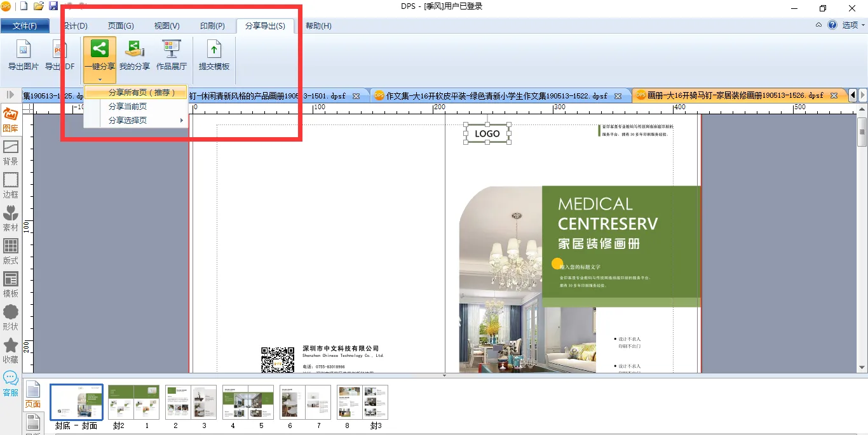This screenshot has width=868, height=435.
Task: Select the 页面 pages panel icon
Action: coord(32,395)
